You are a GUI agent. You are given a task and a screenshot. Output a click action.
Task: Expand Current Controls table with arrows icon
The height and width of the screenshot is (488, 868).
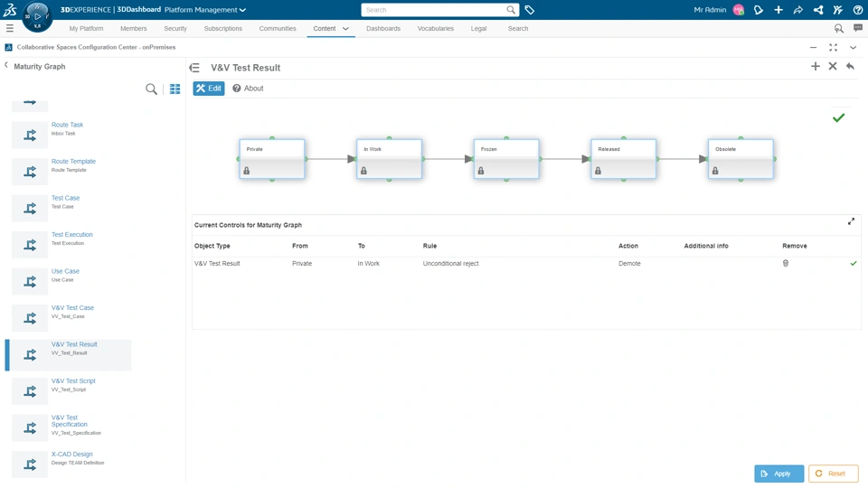pyautogui.click(x=851, y=221)
